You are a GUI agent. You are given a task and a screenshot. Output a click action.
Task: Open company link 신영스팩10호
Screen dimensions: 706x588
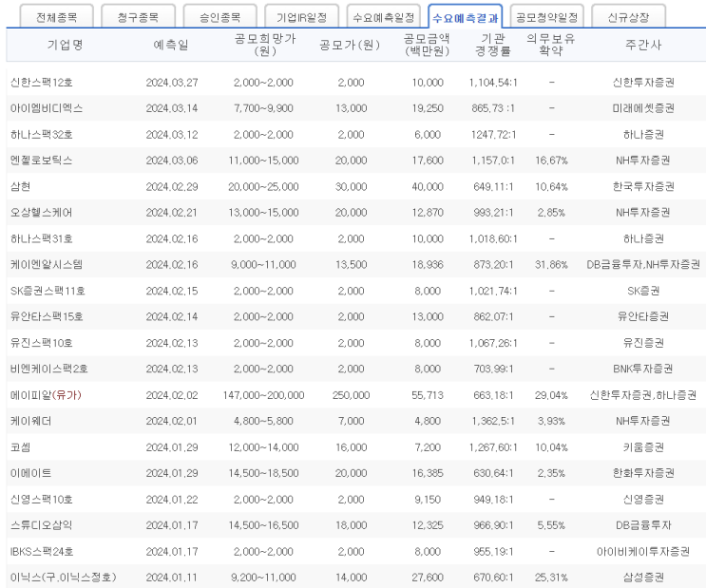pyautogui.click(x=42, y=499)
